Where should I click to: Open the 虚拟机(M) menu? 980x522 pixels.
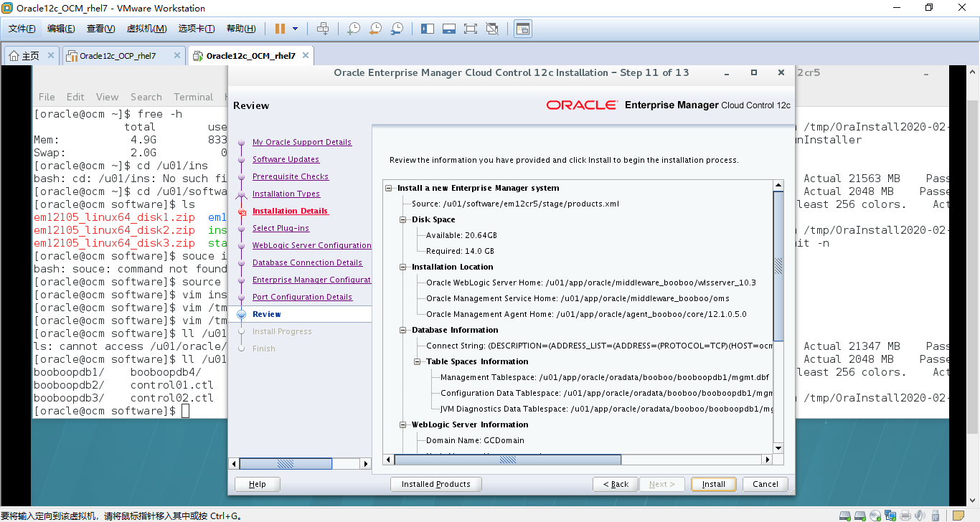pyautogui.click(x=146, y=29)
